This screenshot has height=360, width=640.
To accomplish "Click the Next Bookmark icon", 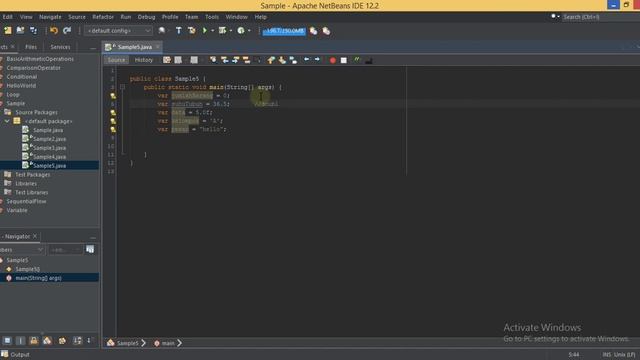I will click(x=282, y=60).
